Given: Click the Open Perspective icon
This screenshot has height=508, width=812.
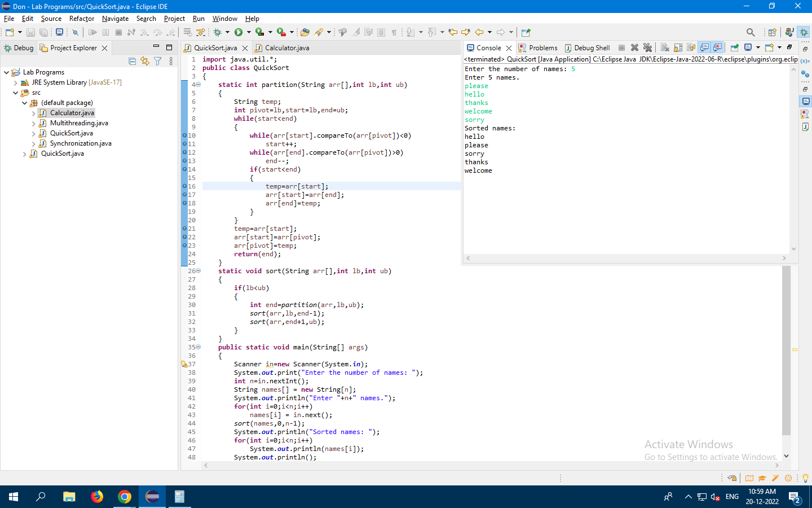Looking at the screenshot, I should pos(773,32).
